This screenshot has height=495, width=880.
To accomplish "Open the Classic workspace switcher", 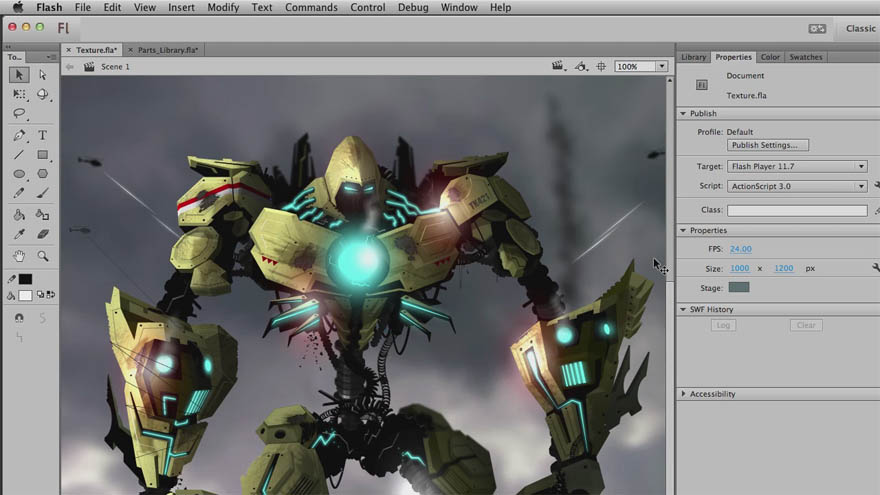I will pyautogui.click(x=860, y=28).
